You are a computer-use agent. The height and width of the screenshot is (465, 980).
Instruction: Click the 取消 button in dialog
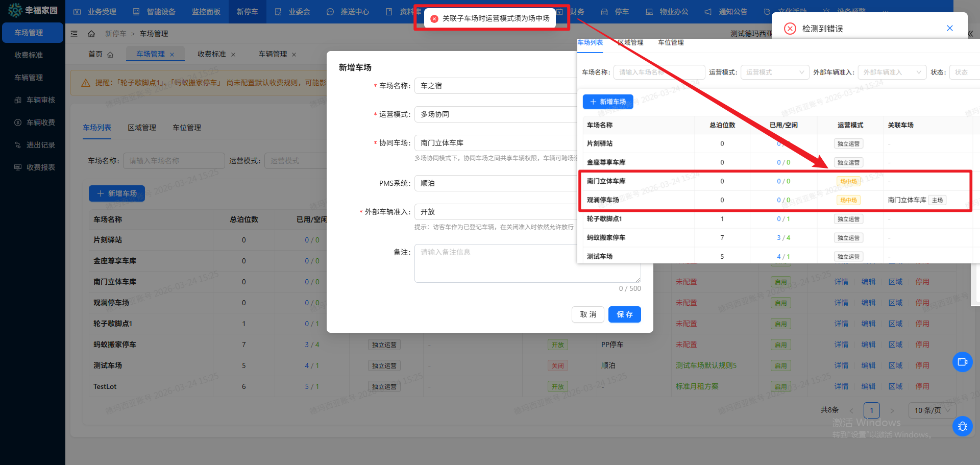click(587, 314)
